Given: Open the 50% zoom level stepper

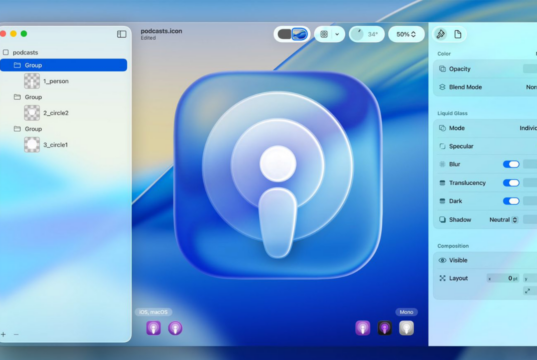Looking at the screenshot, I should [x=406, y=34].
